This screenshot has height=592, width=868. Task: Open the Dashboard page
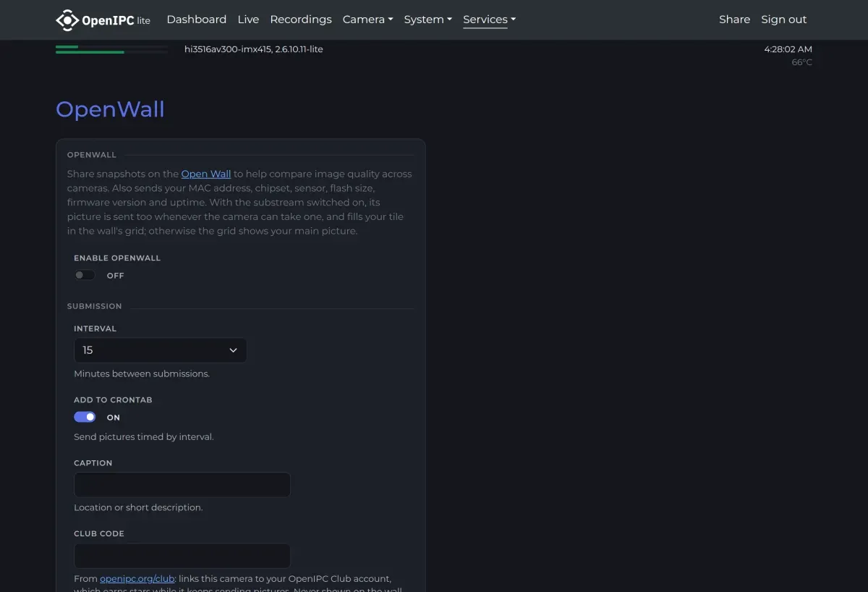(x=196, y=20)
